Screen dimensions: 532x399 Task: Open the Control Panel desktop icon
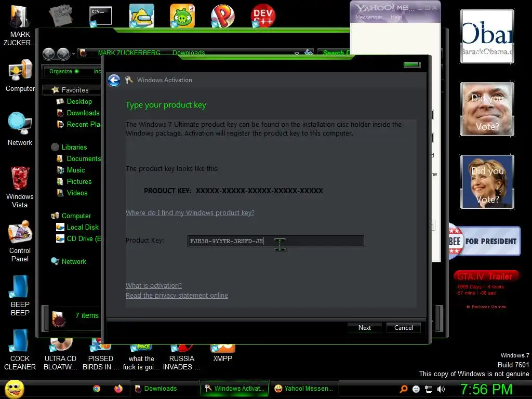pos(20,241)
